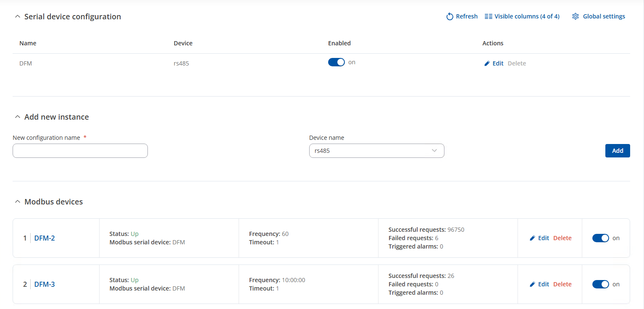Image resolution: width=644 pixels, height=309 pixels.
Task: Disable the DFM serial device toggle
Action: pos(336,62)
